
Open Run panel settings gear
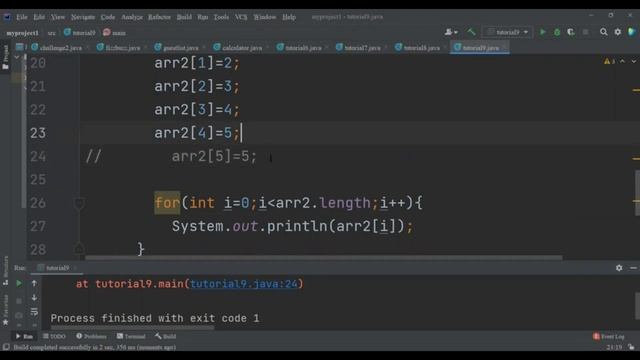(x=619, y=268)
